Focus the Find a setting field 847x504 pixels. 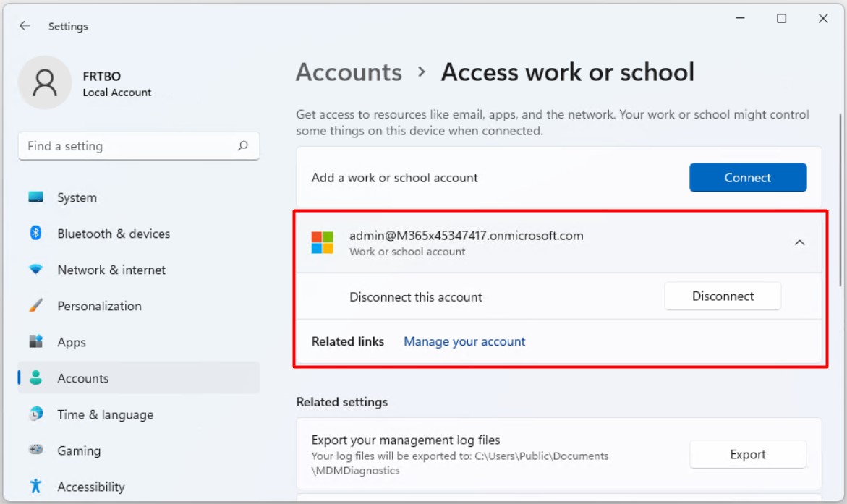click(139, 146)
